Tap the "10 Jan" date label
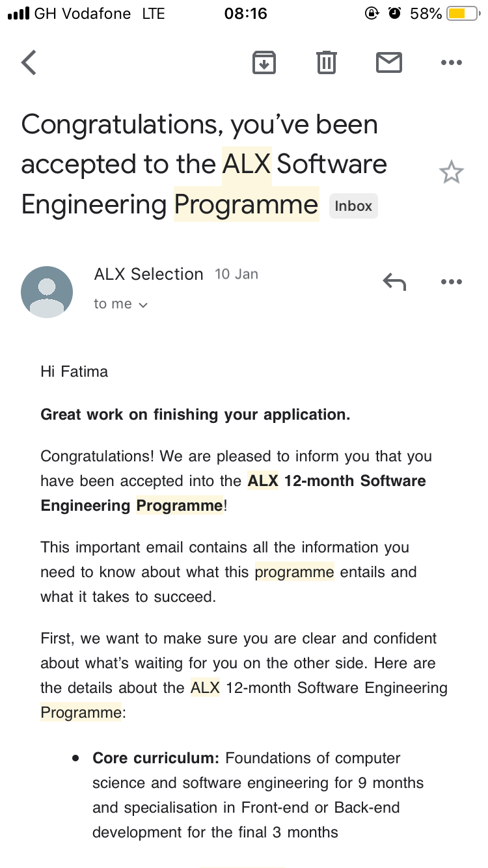Viewport: 488px width, 868px height. pos(236,274)
